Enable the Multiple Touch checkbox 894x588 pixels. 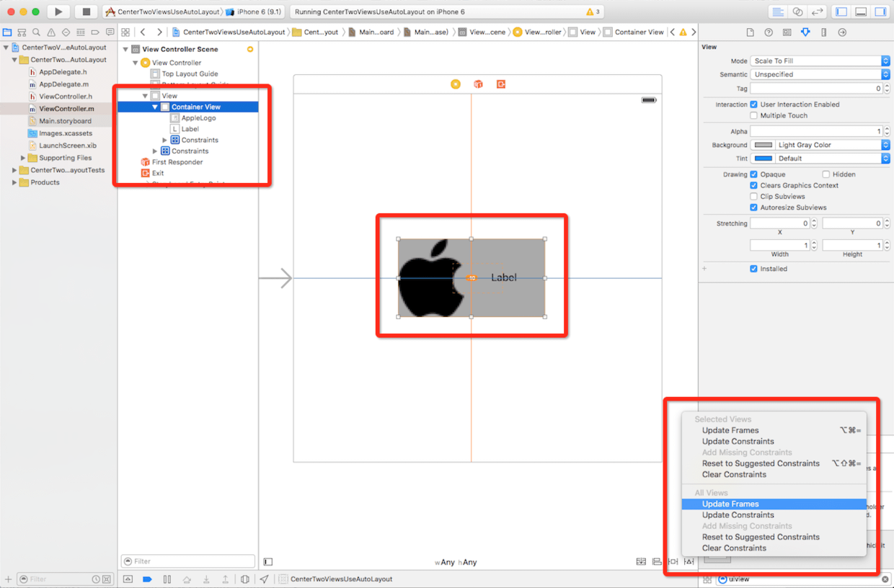754,115
